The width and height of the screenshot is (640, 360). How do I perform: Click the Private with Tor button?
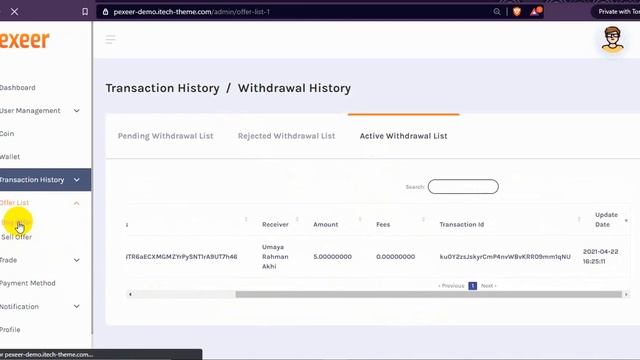point(616,12)
